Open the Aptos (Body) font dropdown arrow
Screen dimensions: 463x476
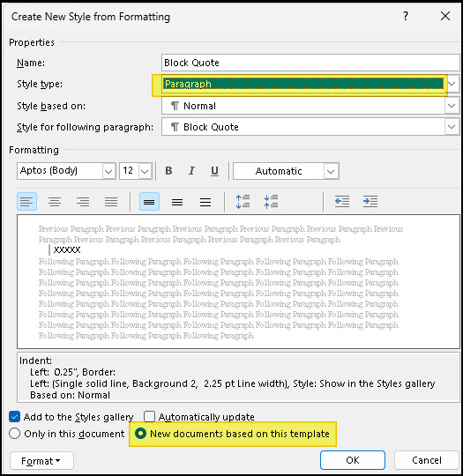(x=108, y=171)
